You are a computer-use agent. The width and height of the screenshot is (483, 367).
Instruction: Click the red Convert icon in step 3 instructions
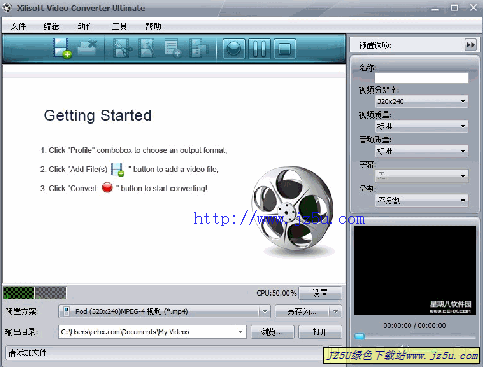click(107, 188)
